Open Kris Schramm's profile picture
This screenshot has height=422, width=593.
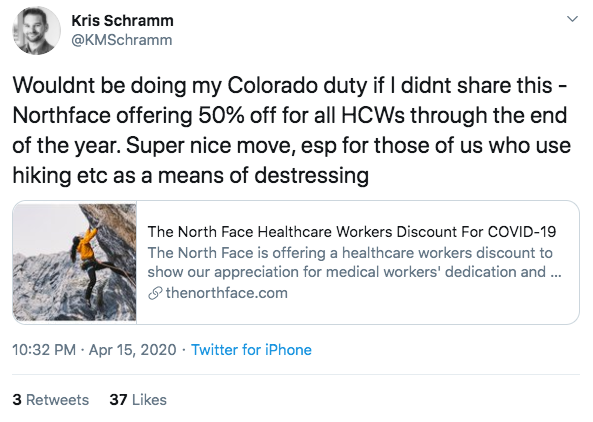(36, 30)
